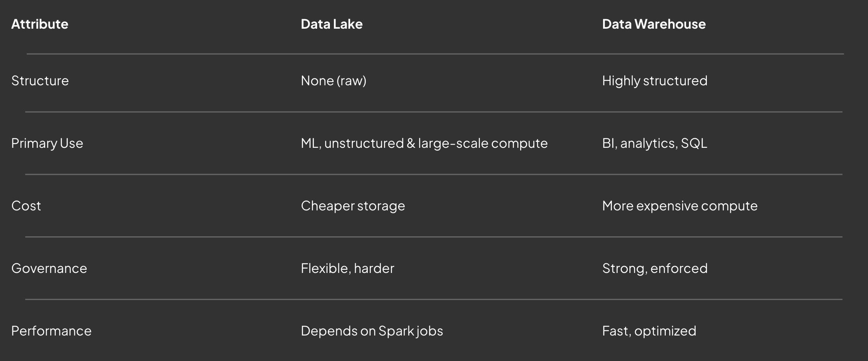The width and height of the screenshot is (868, 361).
Task: Select the Cost row label
Action: (x=26, y=206)
